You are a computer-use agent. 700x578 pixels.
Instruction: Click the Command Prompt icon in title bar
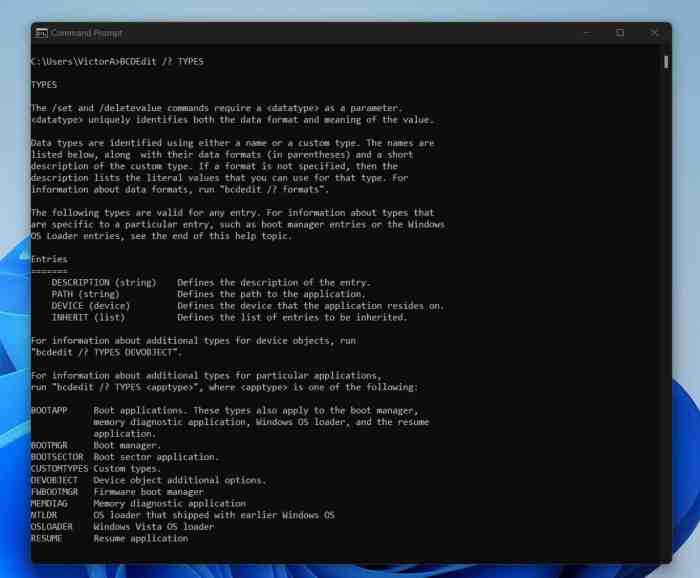coord(41,33)
